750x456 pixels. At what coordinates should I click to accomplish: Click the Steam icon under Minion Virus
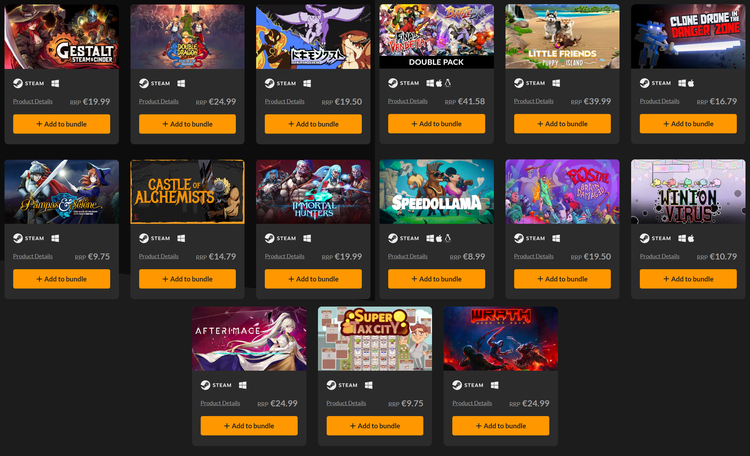(644, 238)
